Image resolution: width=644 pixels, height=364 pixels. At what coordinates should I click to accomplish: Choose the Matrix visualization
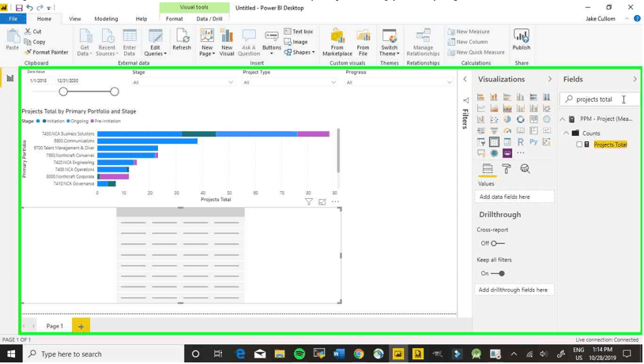click(x=507, y=142)
